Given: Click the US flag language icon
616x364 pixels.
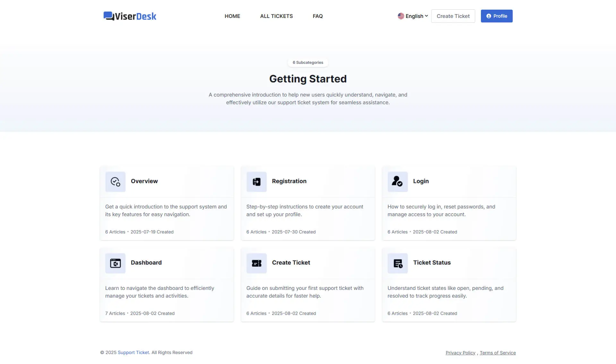Looking at the screenshot, I should [x=401, y=16].
